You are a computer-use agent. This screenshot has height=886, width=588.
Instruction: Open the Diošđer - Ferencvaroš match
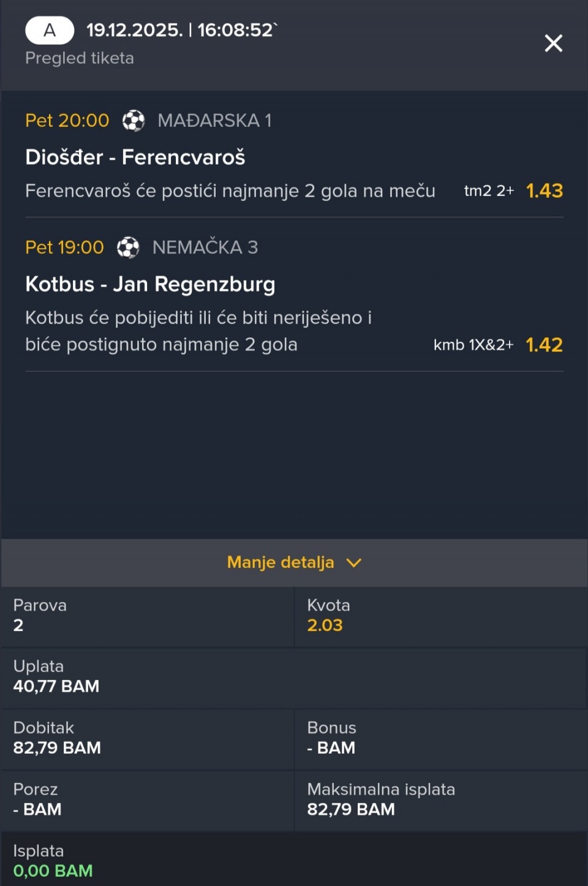(x=135, y=157)
